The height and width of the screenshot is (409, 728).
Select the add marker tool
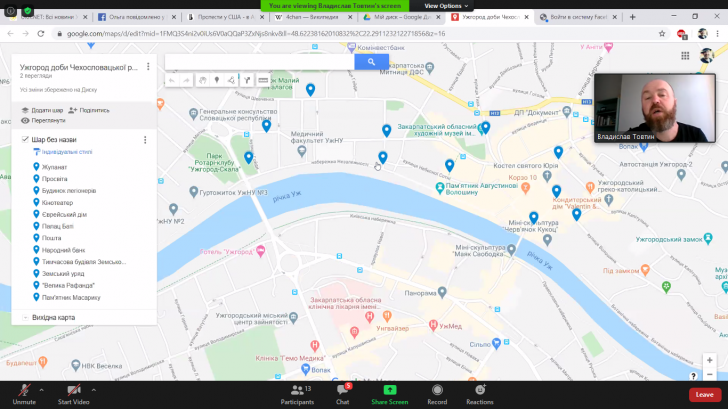click(x=217, y=80)
